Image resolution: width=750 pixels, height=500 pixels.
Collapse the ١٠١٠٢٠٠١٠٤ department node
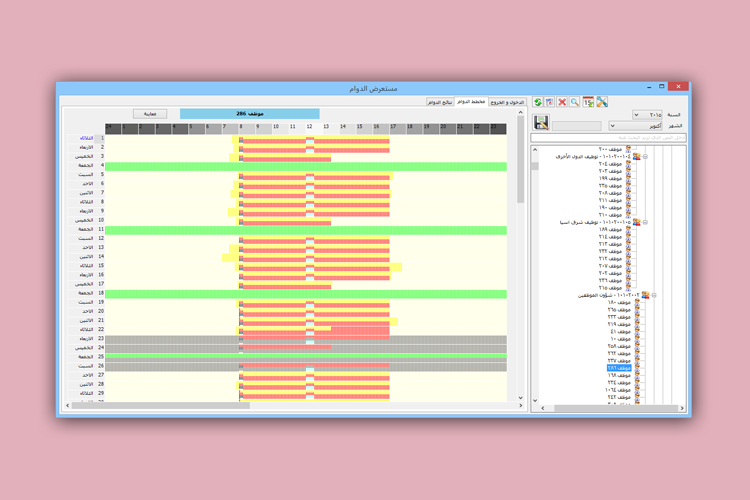pyautogui.click(x=645, y=157)
